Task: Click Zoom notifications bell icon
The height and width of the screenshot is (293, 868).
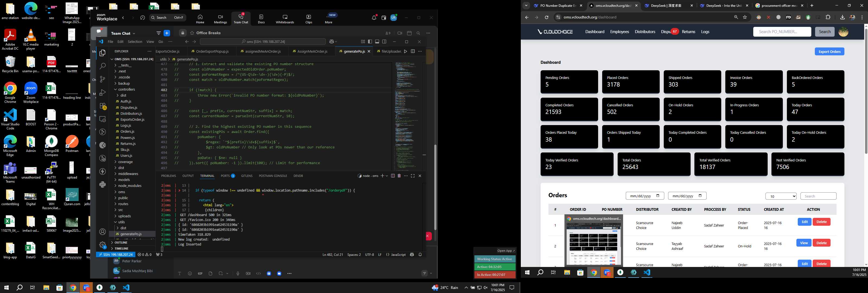Action: click(x=374, y=18)
